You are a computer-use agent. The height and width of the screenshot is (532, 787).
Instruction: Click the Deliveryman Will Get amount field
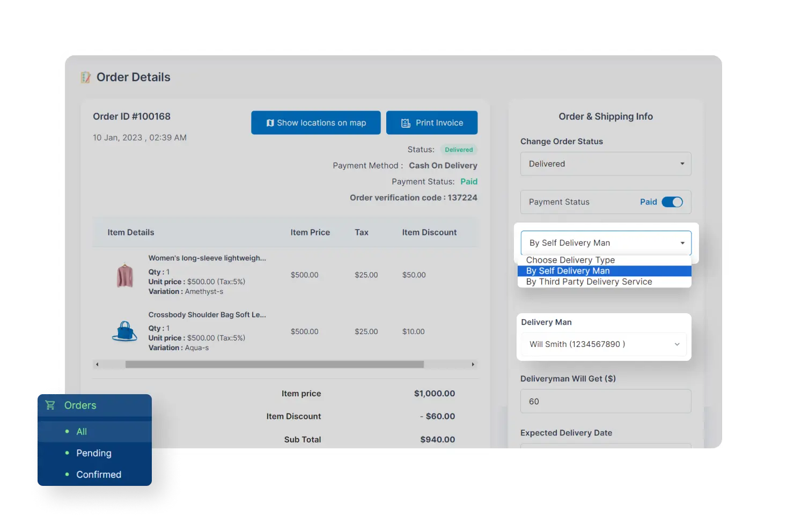[x=605, y=401]
